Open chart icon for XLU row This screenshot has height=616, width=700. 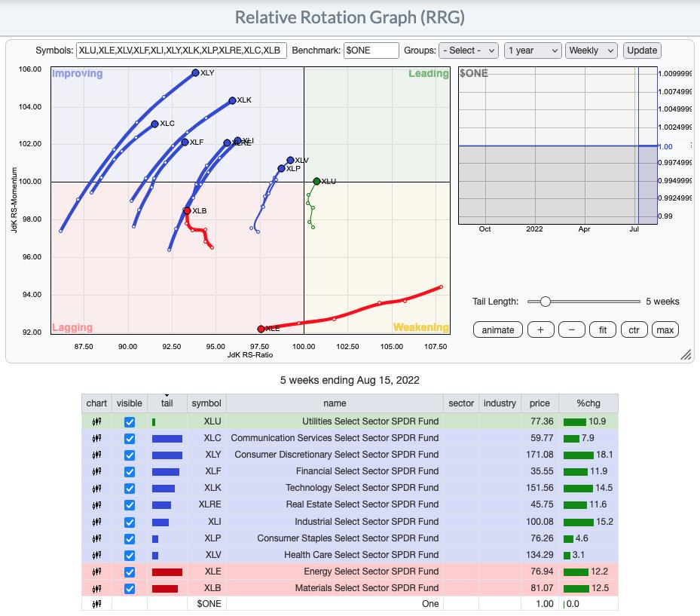pos(96,421)
